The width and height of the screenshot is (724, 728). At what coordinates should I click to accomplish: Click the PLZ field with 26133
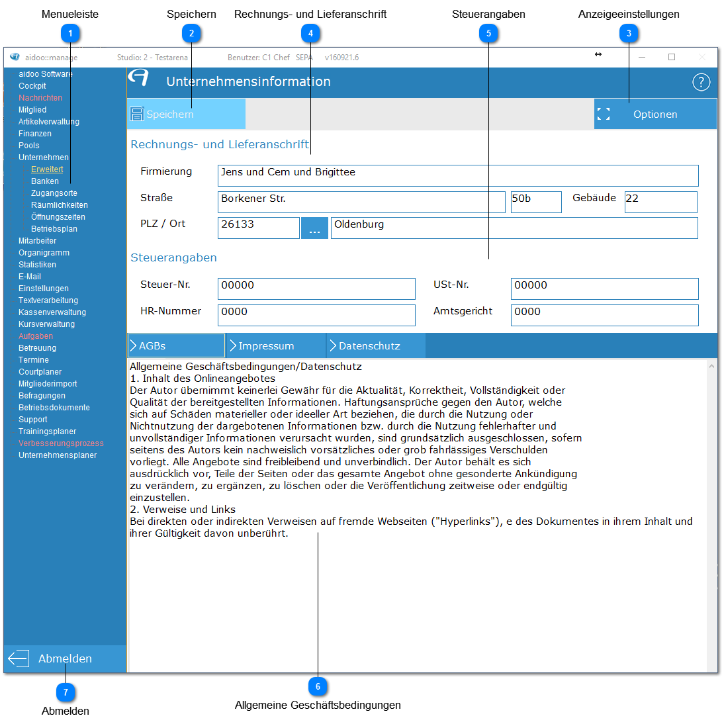click(x=259, y=228)
